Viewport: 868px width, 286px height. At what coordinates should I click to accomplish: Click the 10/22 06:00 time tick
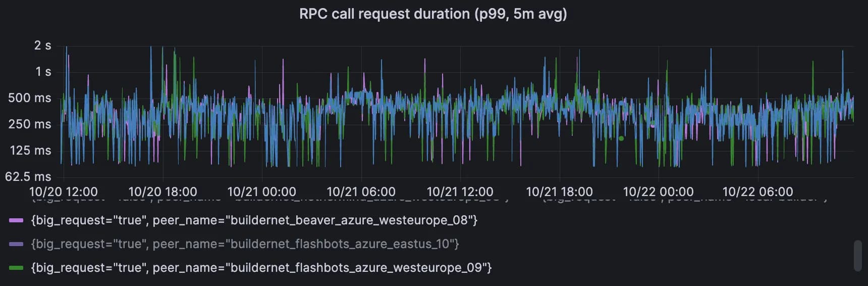point(757,192)
